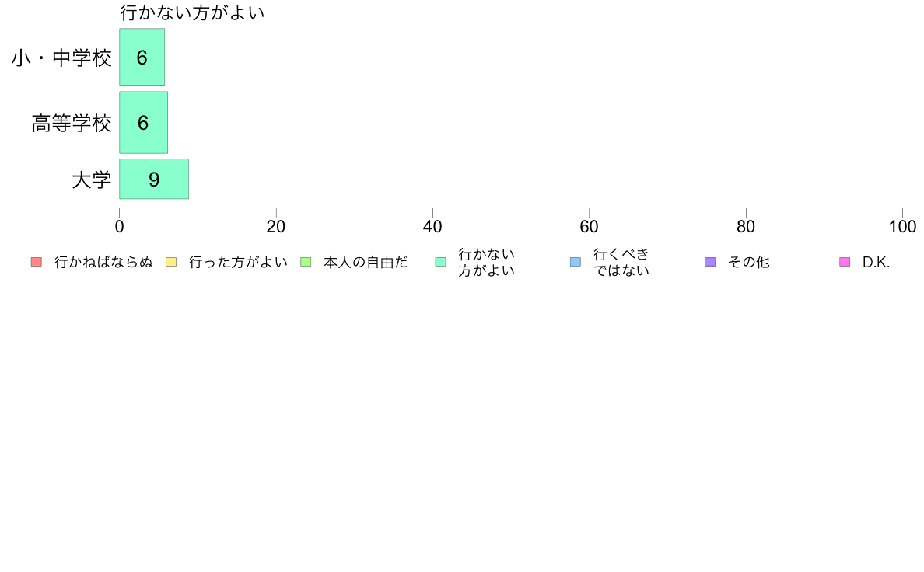The image size is (924, 572).
Task: Click the red 行かねばならぬ legend swatch
Action: [x=37, y=262]
